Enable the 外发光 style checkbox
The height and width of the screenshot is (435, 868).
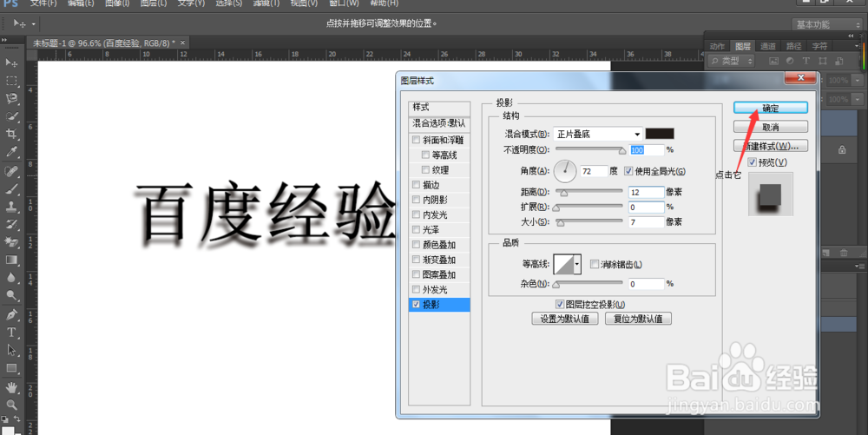(x=417, y=289)
